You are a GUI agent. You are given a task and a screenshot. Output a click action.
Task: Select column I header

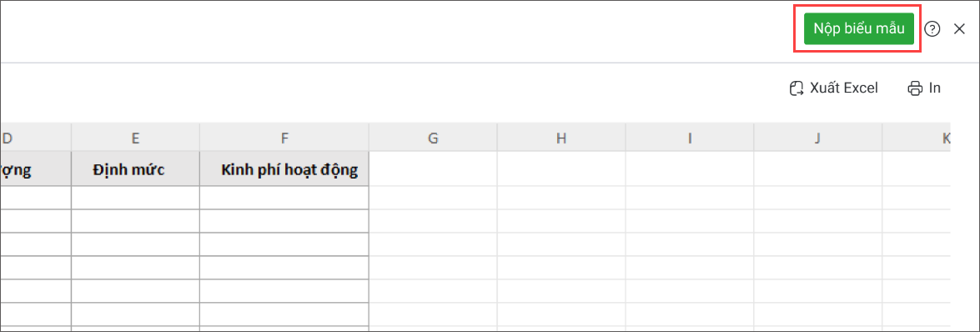690,138
